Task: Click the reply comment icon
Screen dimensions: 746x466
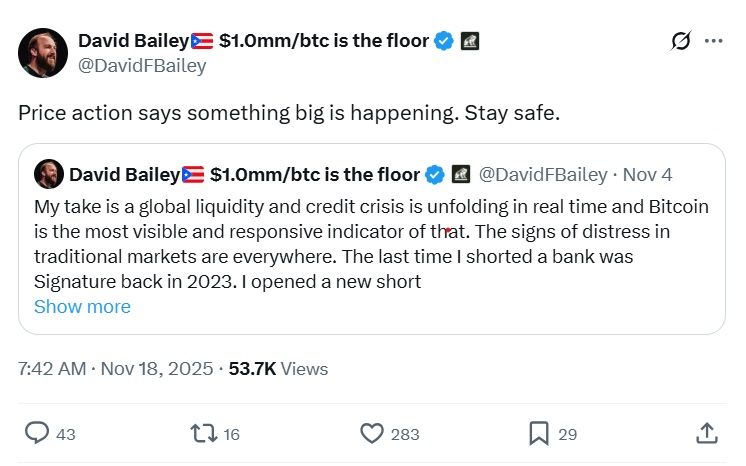Action: pyautogui.click(x=37, y=433)
